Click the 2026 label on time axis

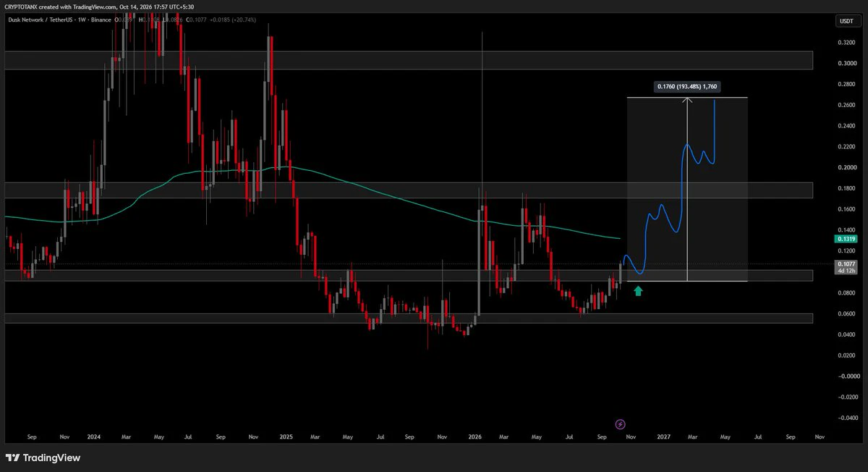475,437
